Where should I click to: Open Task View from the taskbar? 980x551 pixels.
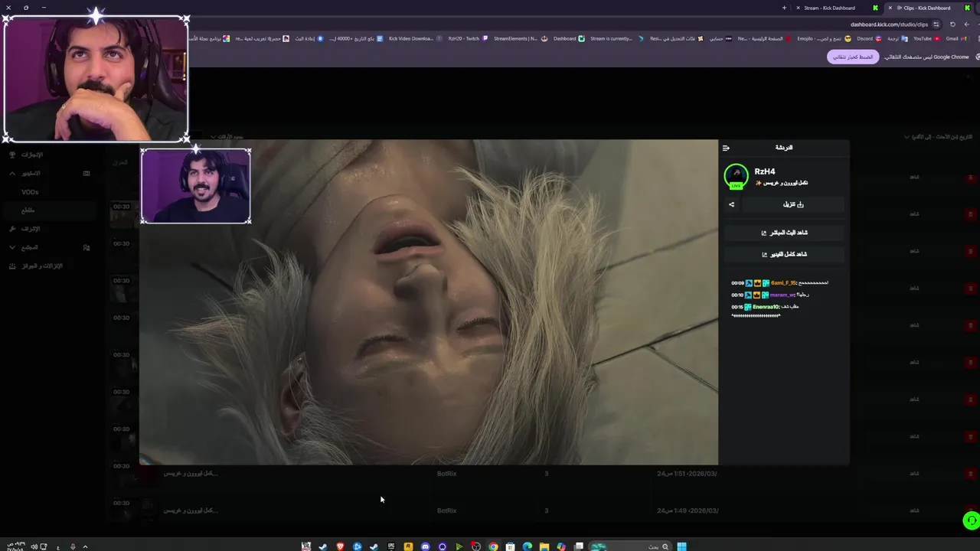point(580,546)
